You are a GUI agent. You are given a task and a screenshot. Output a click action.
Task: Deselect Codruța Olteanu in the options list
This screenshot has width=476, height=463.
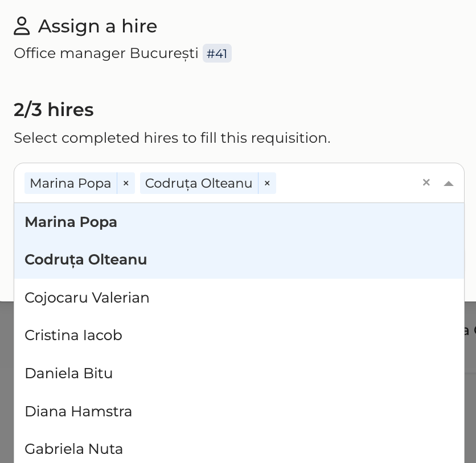85,260
